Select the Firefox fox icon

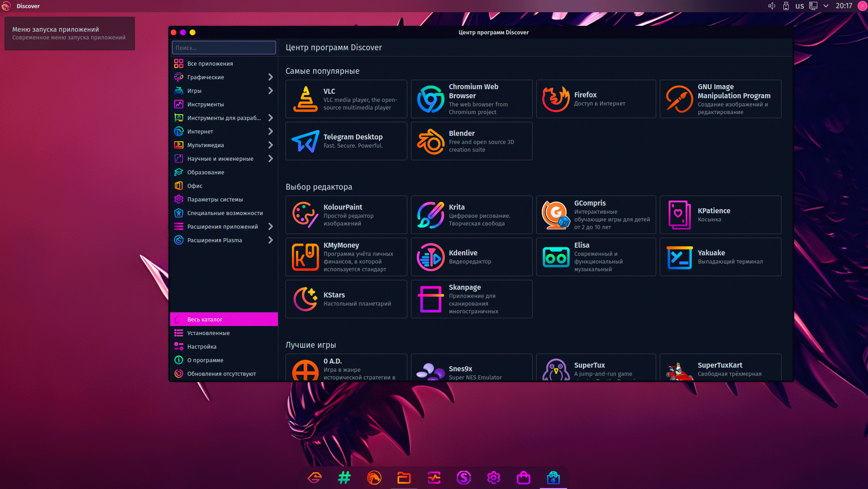tap(556, 99)
